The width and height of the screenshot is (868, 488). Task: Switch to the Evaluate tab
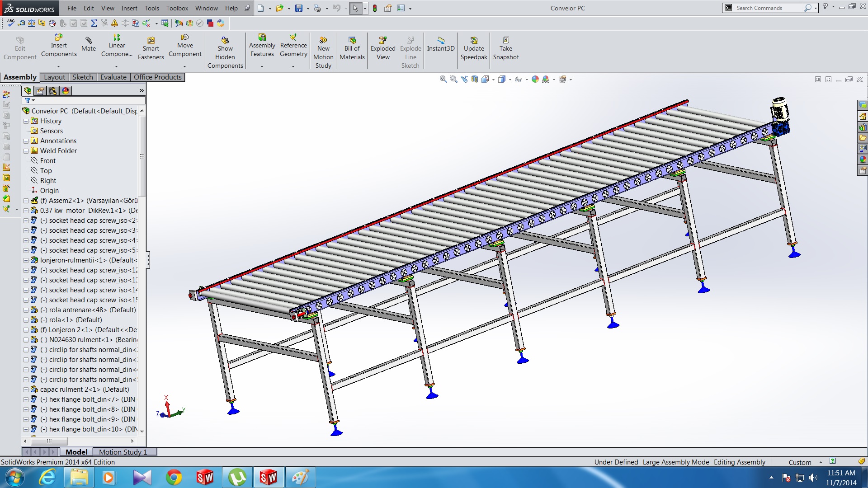[x=113, y=77]
